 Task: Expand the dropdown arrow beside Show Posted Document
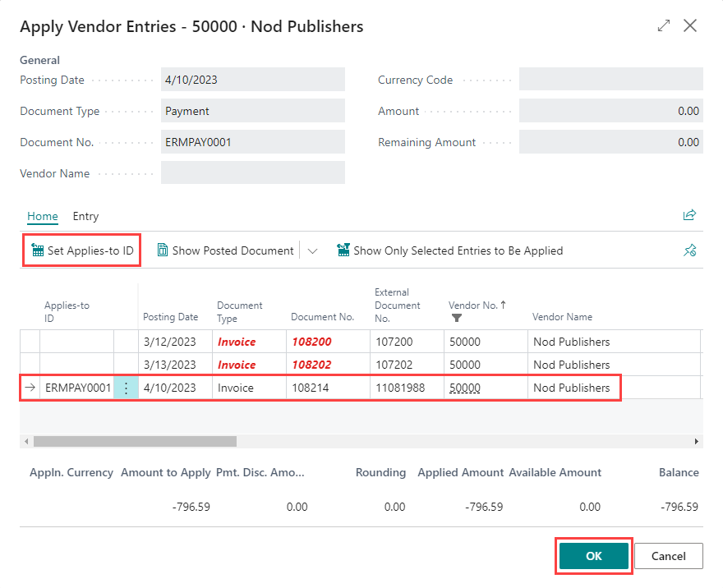(x=313, y=250)
